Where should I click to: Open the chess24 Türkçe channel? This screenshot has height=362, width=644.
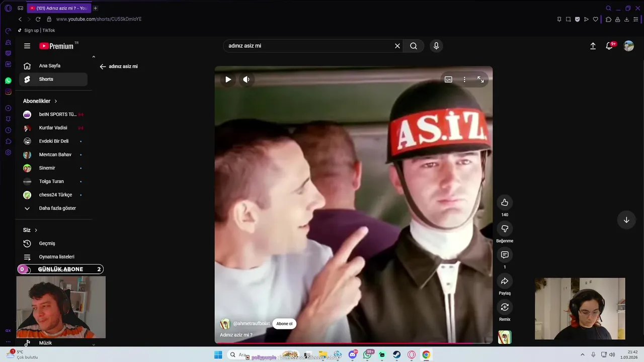coord(53,195)
